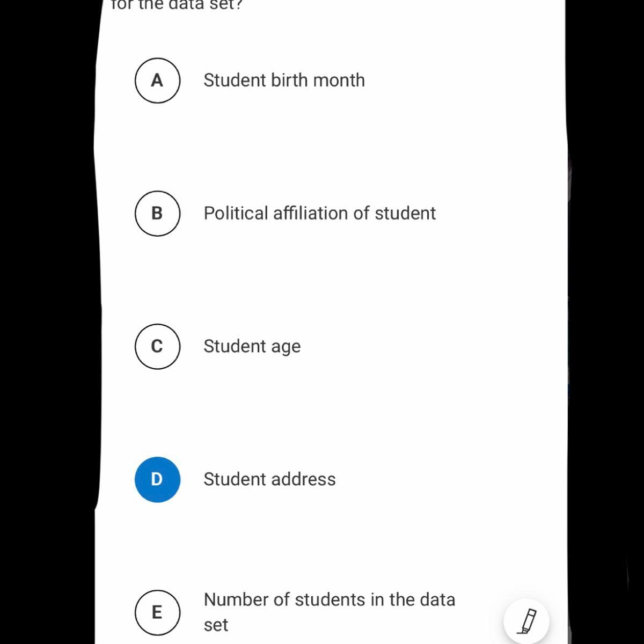Click the word 'age' in option C

coord(286,347)
